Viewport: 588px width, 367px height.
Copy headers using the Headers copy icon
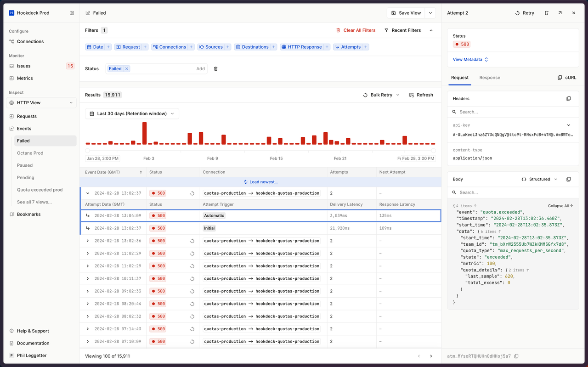click(568, 99)
